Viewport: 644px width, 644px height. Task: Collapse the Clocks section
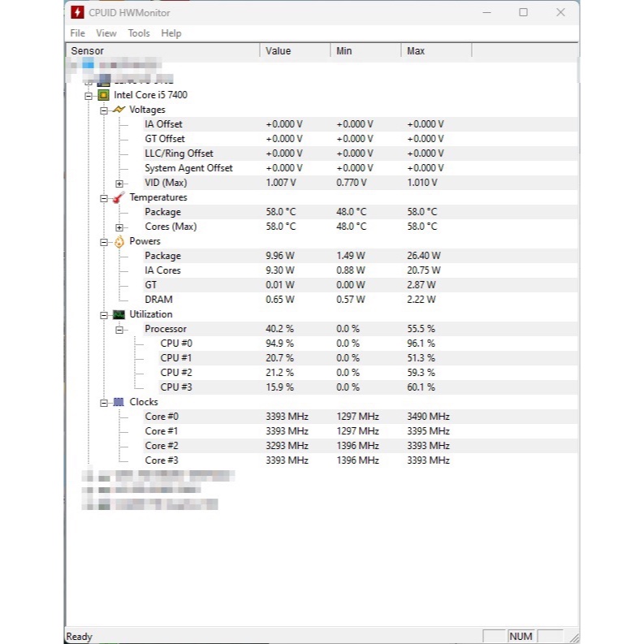(x=104, y=403)
